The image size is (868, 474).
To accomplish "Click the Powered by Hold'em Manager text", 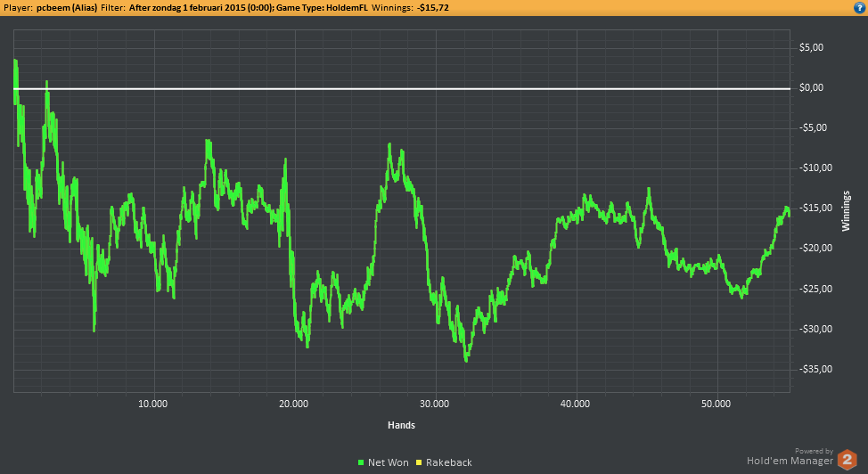I will [x=790, y=457].
